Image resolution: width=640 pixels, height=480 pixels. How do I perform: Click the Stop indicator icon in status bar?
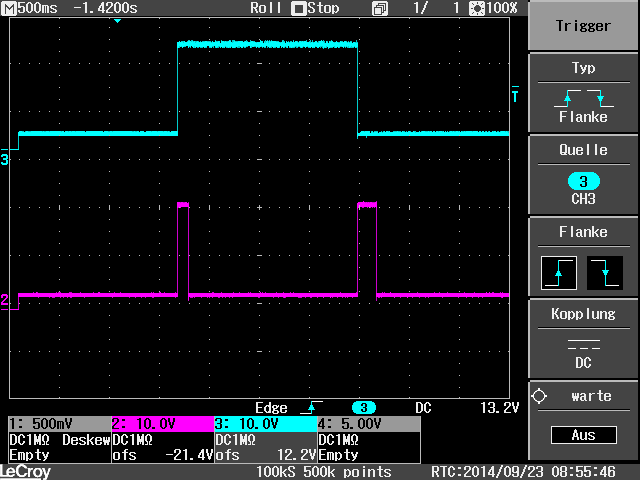298,9
